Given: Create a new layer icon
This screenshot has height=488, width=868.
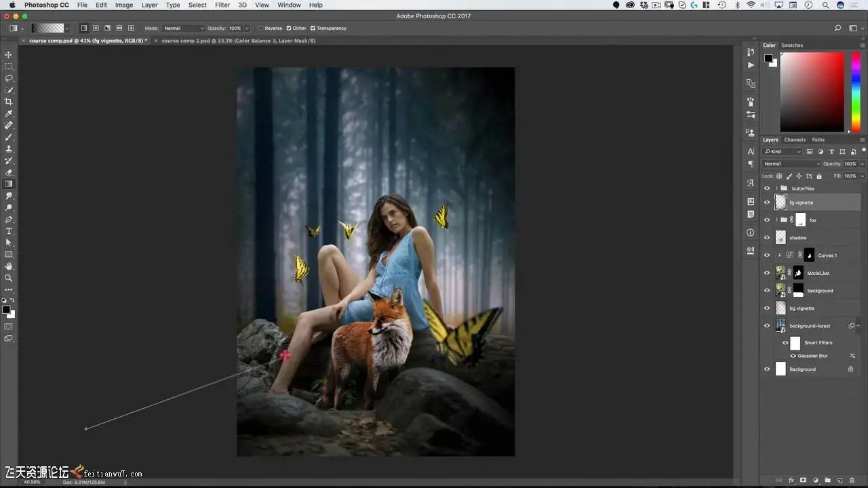Looking at the screenshot, I should [x=840, y=480].
